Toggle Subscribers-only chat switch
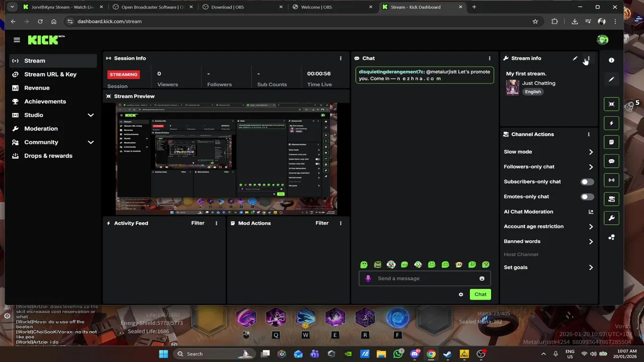Screen dimensions: 644x362 click(x=587, y=182)
